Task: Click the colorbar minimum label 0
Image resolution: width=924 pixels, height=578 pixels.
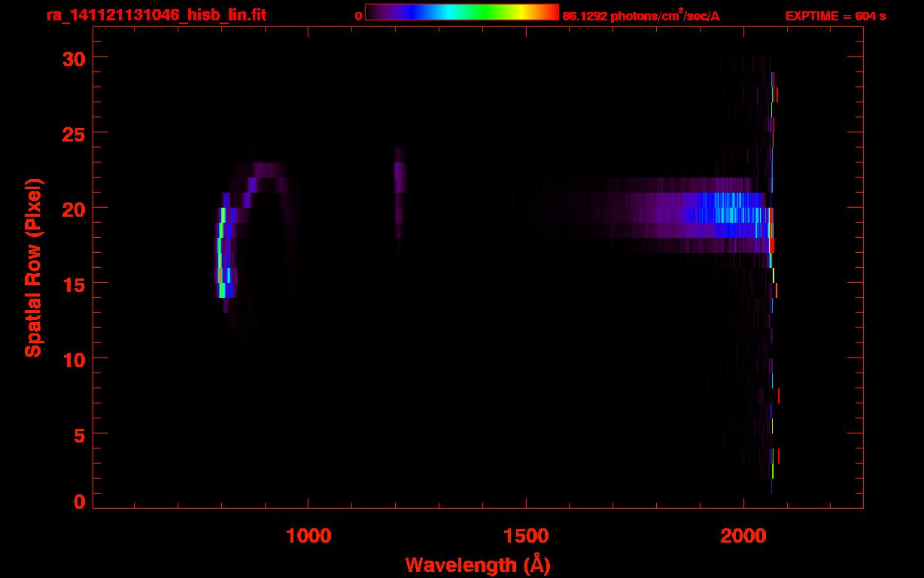Action: pyautogui.click(x=357, y=16)
